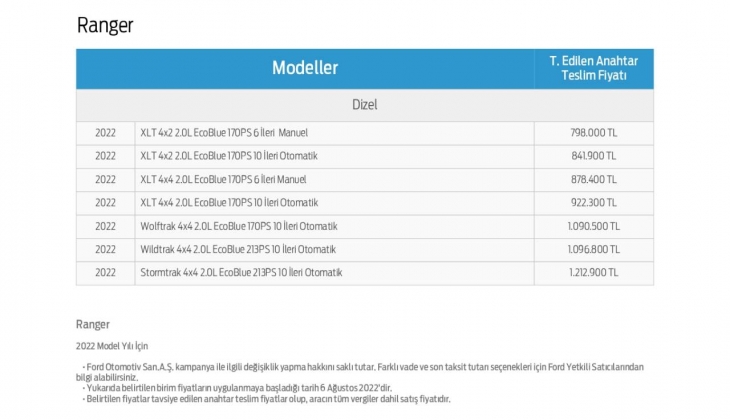
Task: Click the 2022 Model Yılı İçin text
Action: (x=112, y=345)
